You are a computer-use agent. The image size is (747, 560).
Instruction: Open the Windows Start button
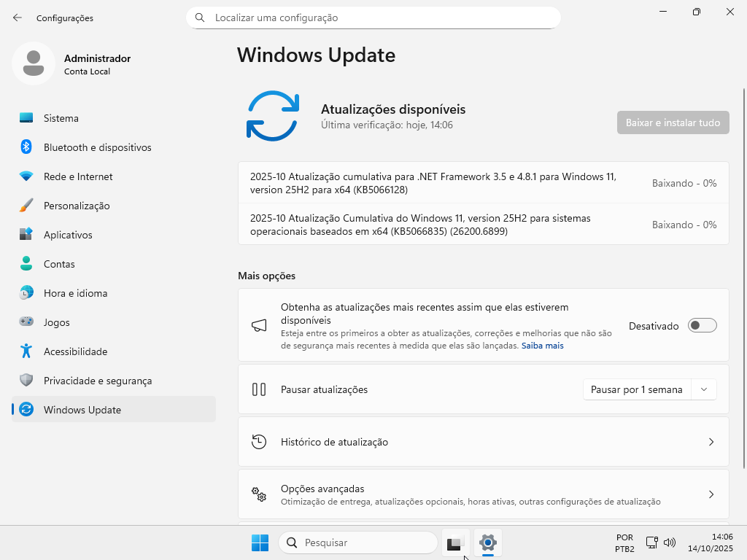tap(260, 542)
